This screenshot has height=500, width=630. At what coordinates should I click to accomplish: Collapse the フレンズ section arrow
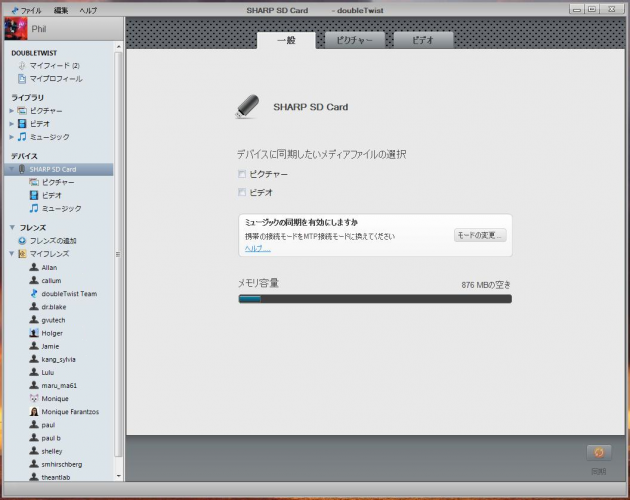[x=12, y=227]
